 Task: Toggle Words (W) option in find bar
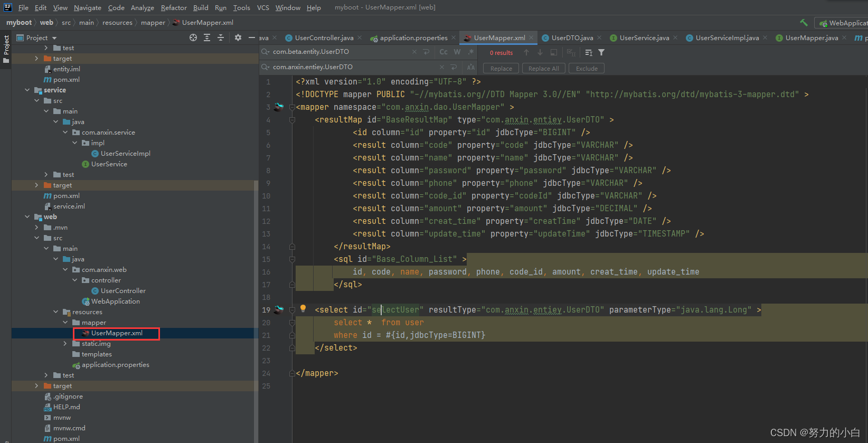[x=457, y=52]
